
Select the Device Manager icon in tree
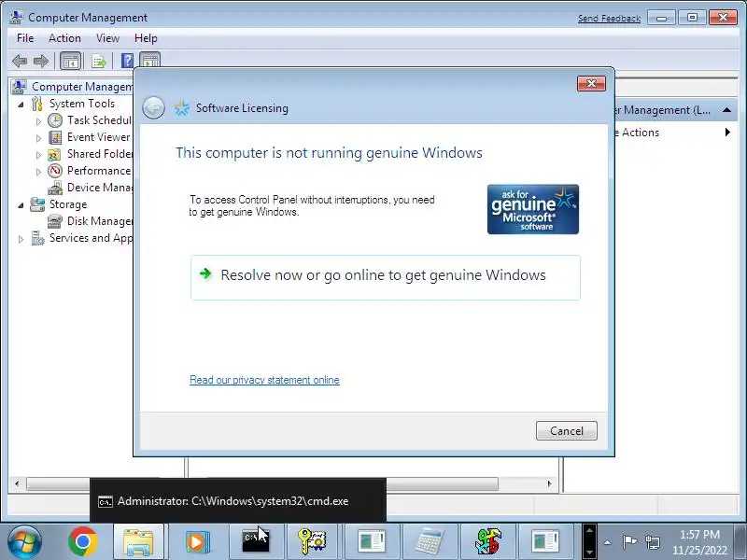click(x=55, y=188)
